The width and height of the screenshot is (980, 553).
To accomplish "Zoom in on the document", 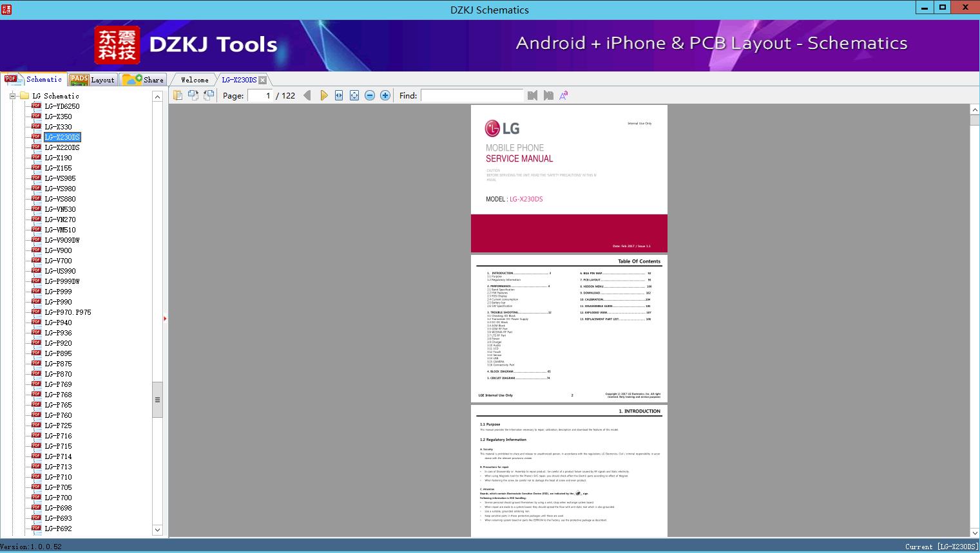I will point(385,95).
